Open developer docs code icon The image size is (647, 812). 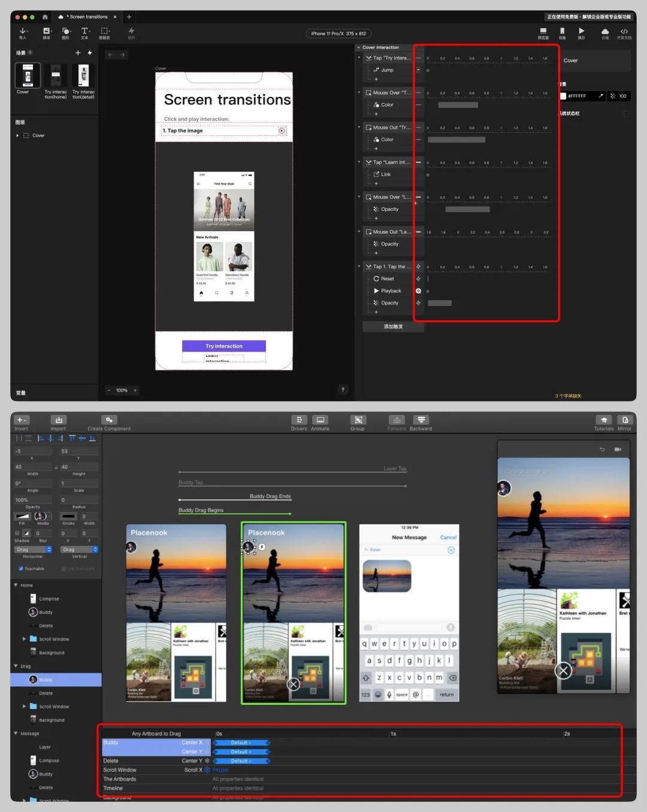[624, 31]
